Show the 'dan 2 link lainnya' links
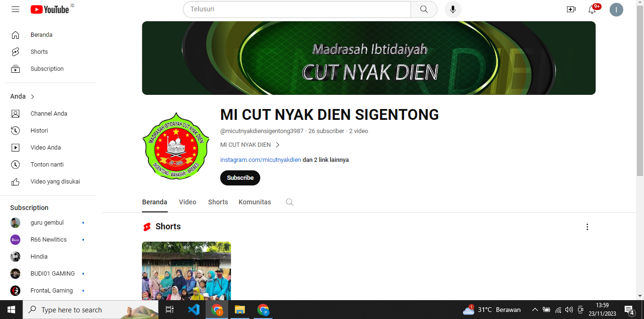The width and height of the screenshot is (644, 319). (326, 160)
